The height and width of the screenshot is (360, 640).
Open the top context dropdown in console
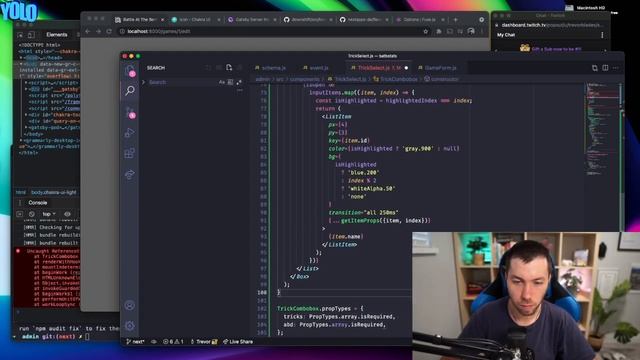pyautogui.click(x=49, y=214)
